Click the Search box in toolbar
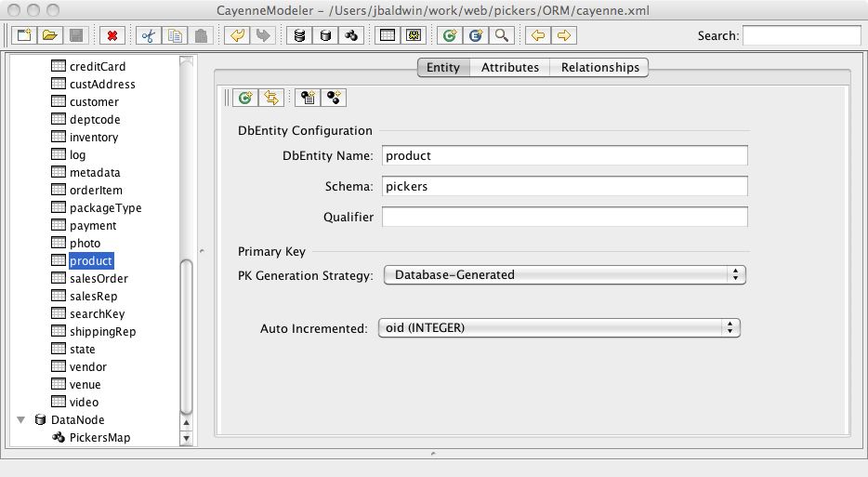This screenshot has height=477, width=868. (801, 36)
